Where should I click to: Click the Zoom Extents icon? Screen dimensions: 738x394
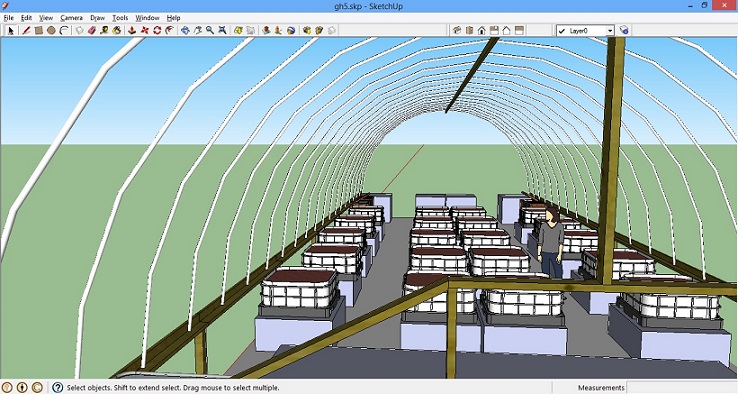[222, 30]
